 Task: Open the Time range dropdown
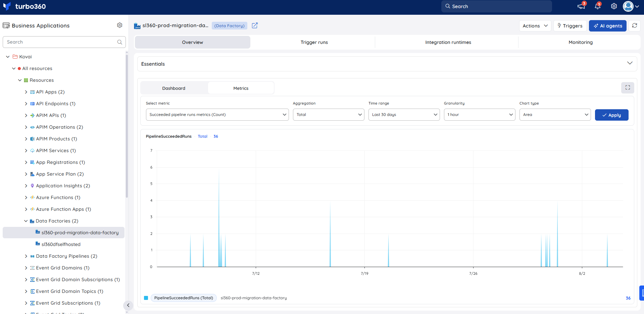[x=404, y=115]
